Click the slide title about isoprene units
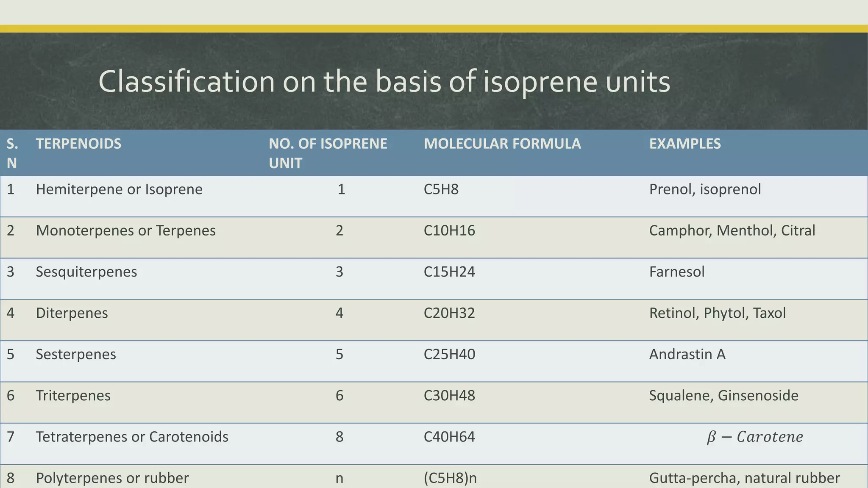 (x=384, y=81)
